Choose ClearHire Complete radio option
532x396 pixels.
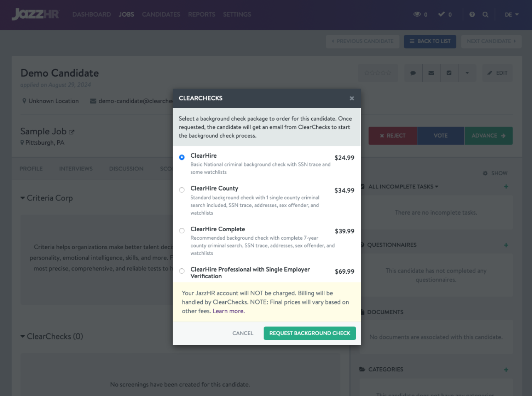click(182, 231)
